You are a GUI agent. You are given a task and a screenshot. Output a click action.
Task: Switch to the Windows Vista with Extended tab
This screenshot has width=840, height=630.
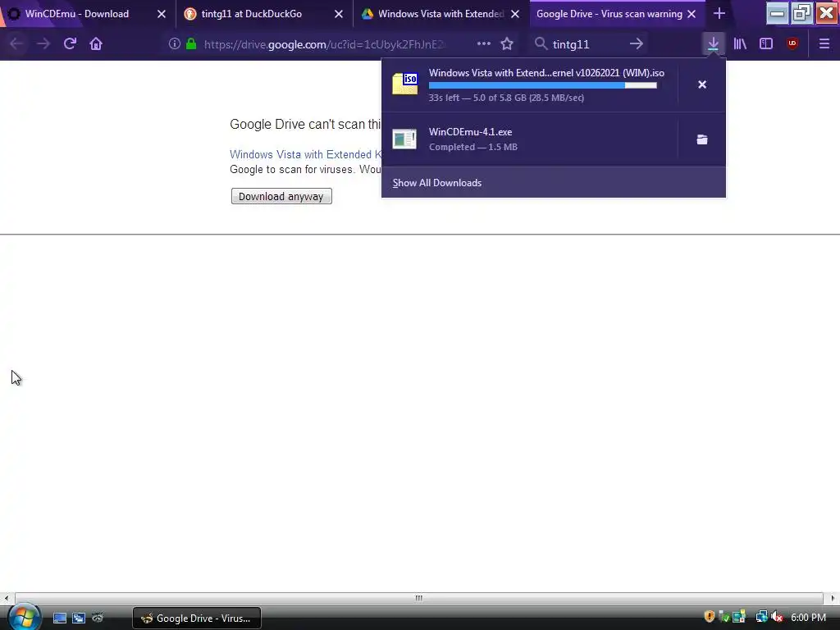440,14
